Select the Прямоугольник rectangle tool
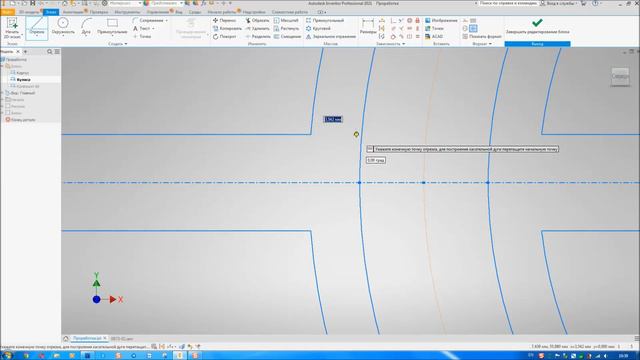Image resolution: width=640 pixels, height=360 pixels. tap(112, 27)
